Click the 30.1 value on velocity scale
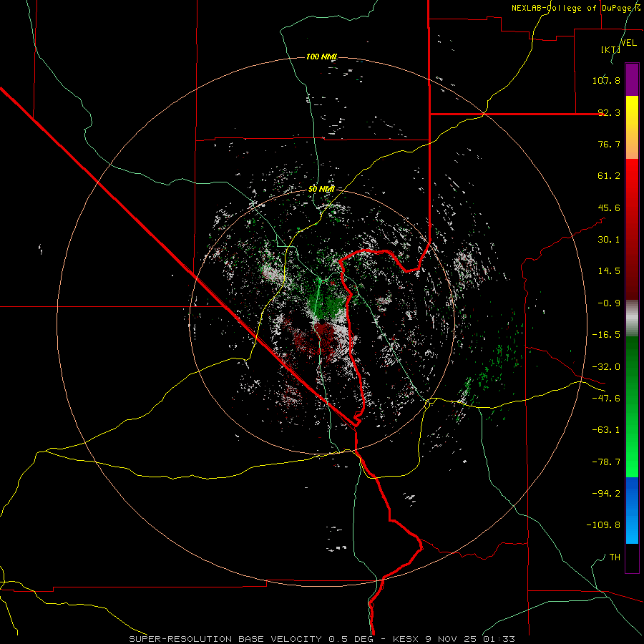644x644 pixels. click(x=609, y=240)
